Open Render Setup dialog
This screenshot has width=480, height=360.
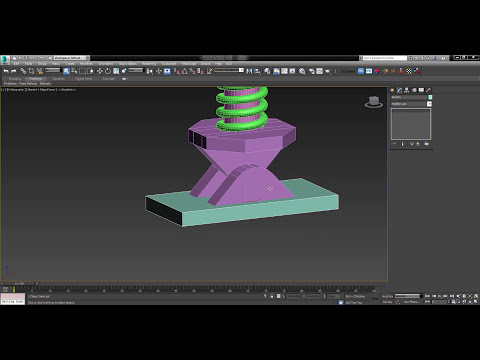[x=311, y=71]
